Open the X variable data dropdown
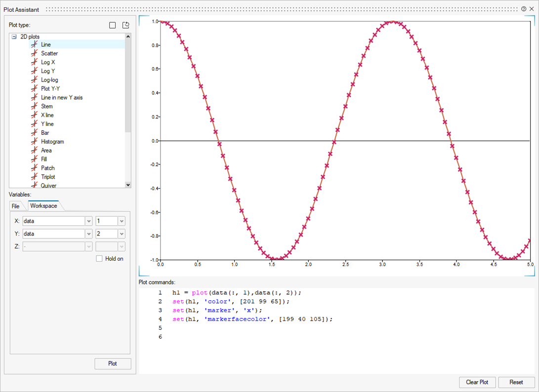 coord(88,221)
